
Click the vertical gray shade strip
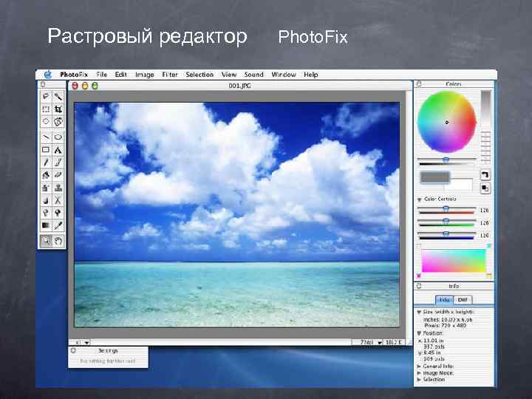486,109
